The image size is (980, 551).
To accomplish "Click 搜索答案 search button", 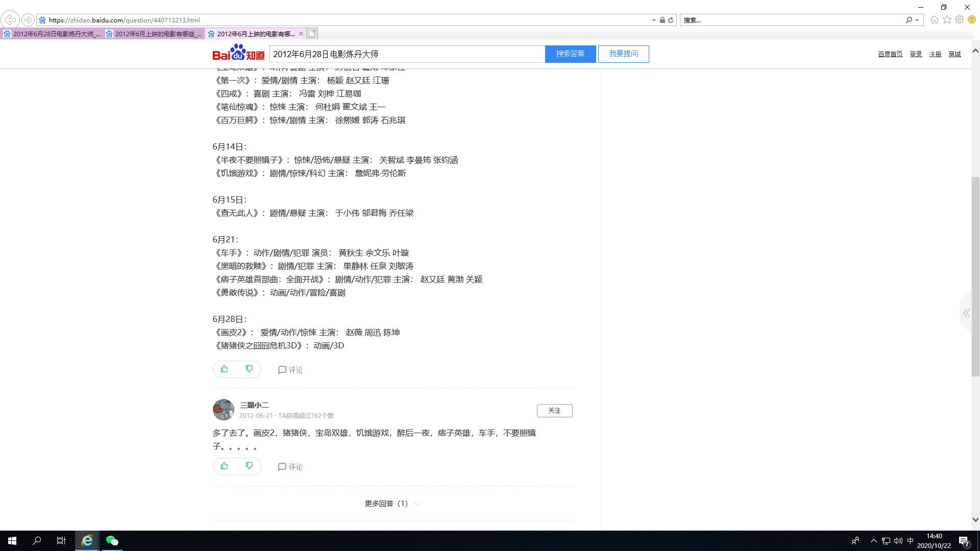I will click(570, 54).
